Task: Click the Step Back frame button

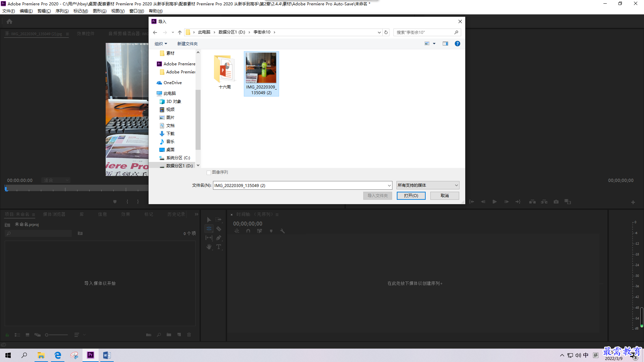Action: (483, 202)
